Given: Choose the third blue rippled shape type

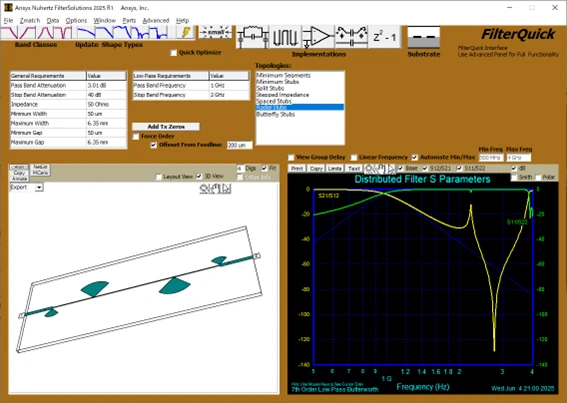Looking at the screenshot, I should (123, 33).
